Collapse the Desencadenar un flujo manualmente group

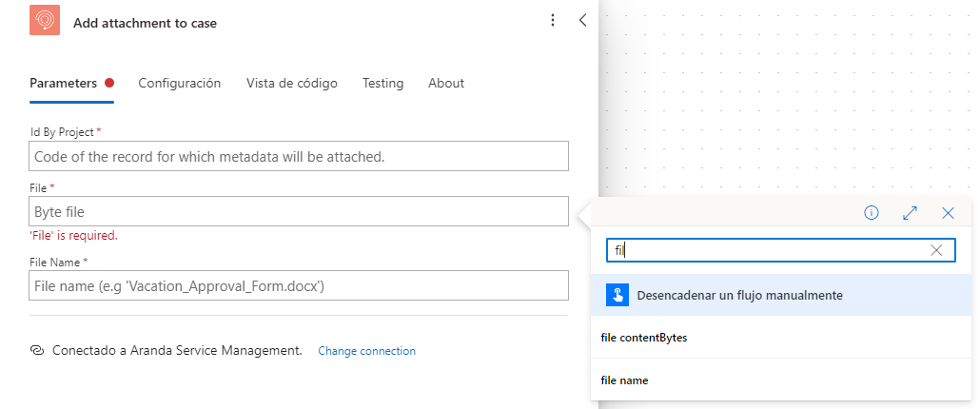[781, 296]
